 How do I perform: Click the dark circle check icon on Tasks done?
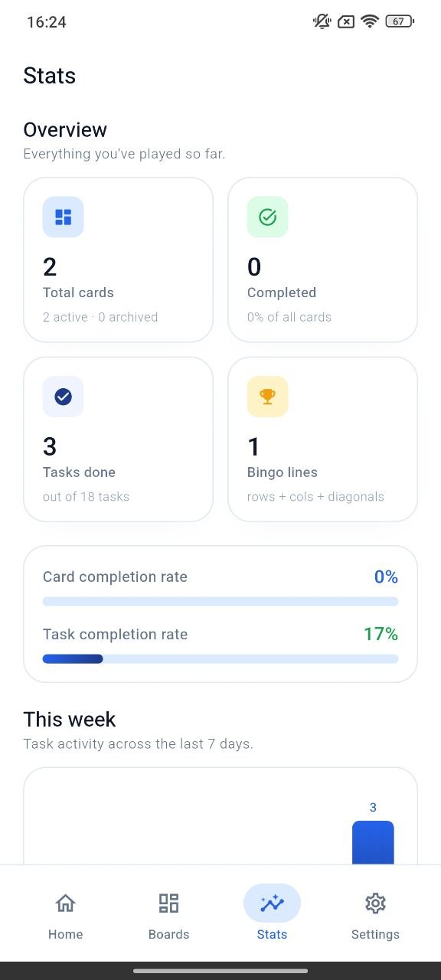click(x=62, y=396)
